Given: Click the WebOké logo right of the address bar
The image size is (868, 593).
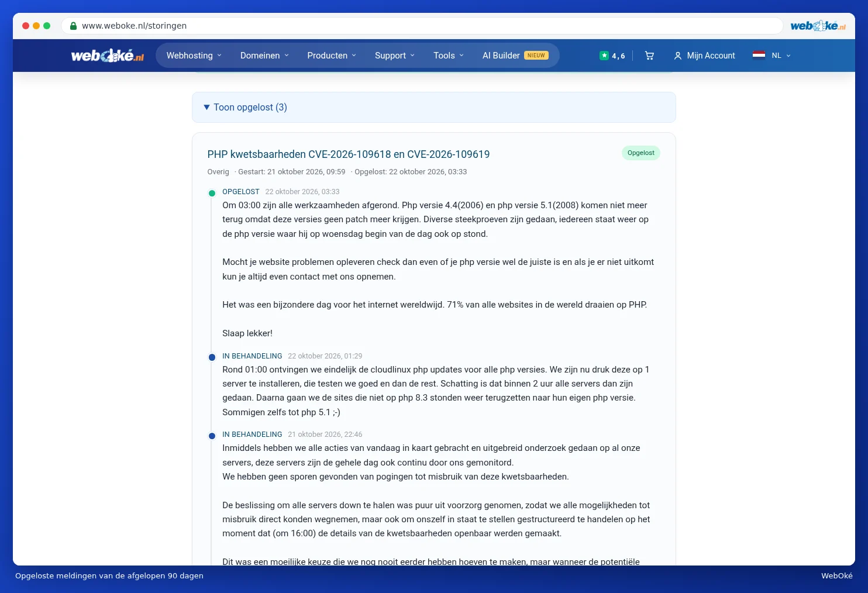Looking at the screenshot, I should pos(818,26).
